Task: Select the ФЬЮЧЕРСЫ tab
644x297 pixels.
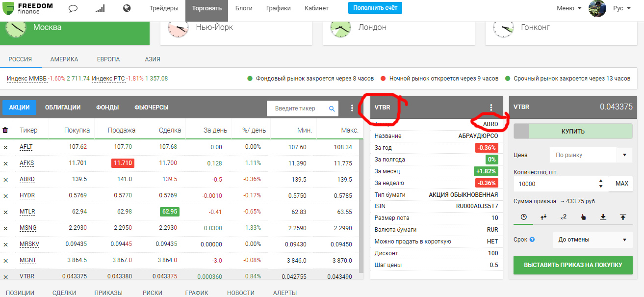Action: point(152,108)
